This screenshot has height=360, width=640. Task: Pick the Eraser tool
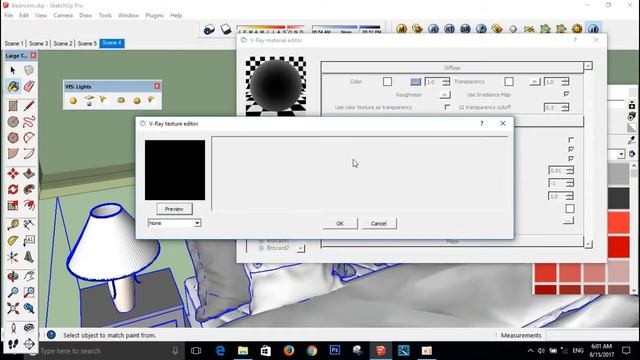(x=29, y=86)
